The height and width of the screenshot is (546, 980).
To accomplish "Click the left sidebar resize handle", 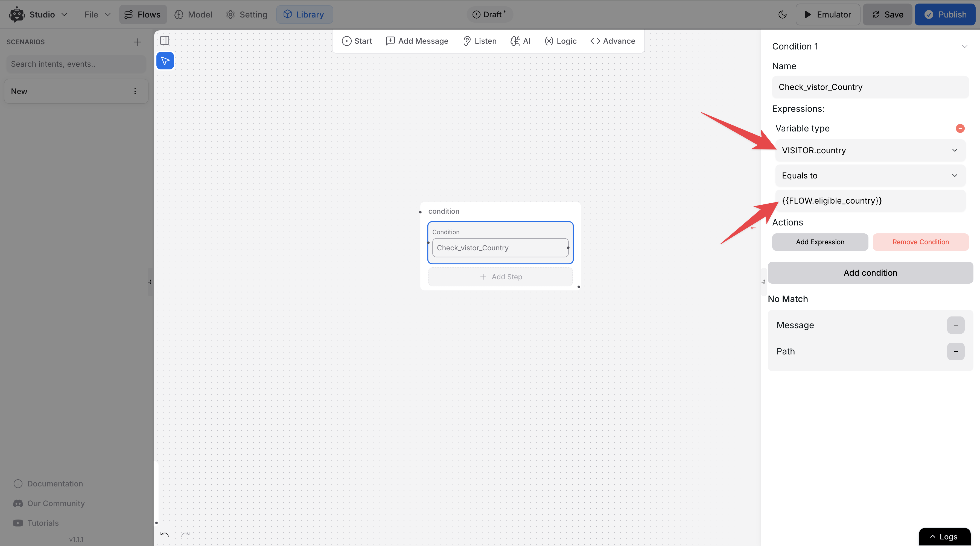I will coord(150,282).
